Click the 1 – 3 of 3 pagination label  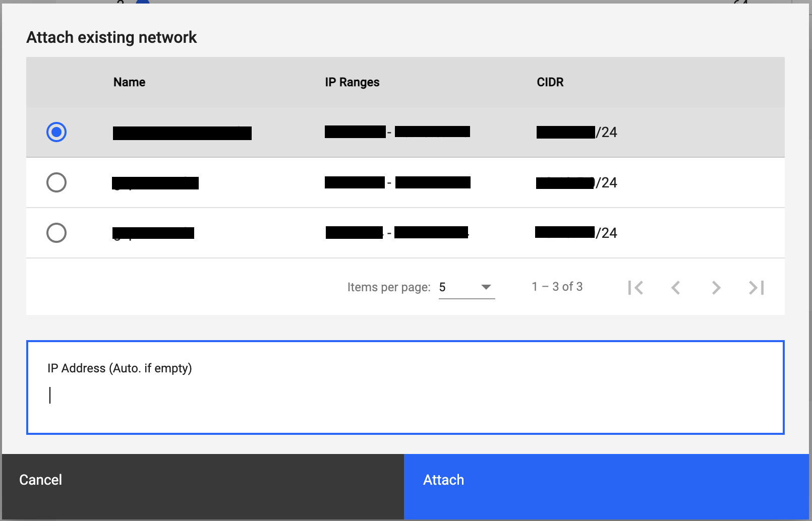tap(557, 286)
